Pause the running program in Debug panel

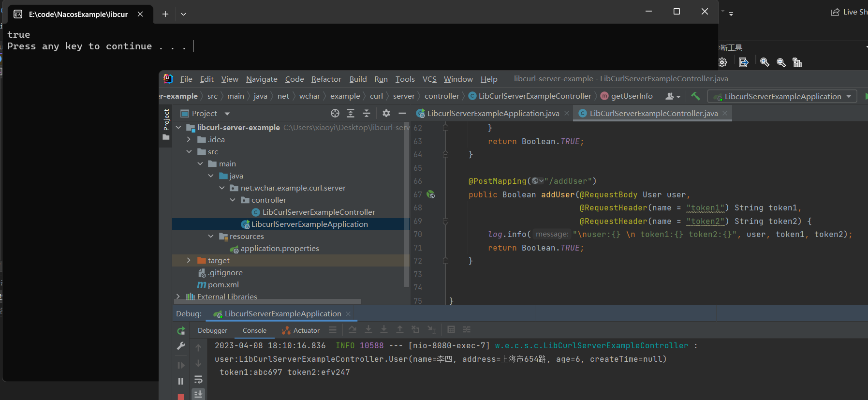point(181,381)
